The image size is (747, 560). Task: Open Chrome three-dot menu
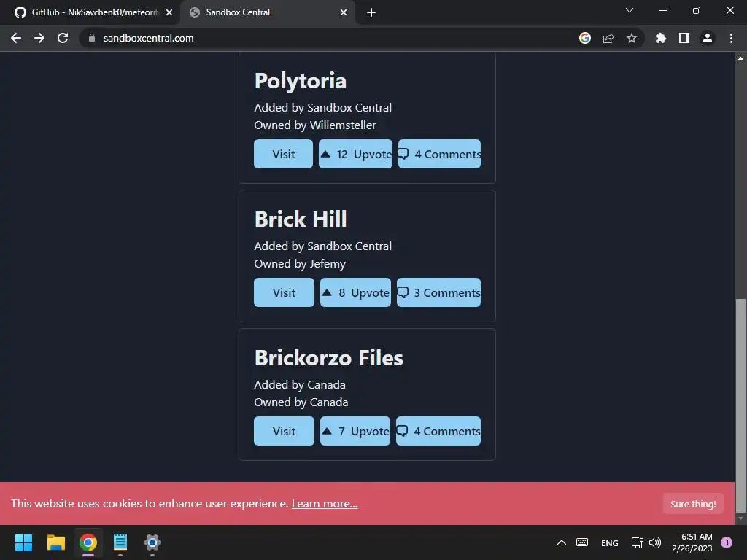point(731,38)
